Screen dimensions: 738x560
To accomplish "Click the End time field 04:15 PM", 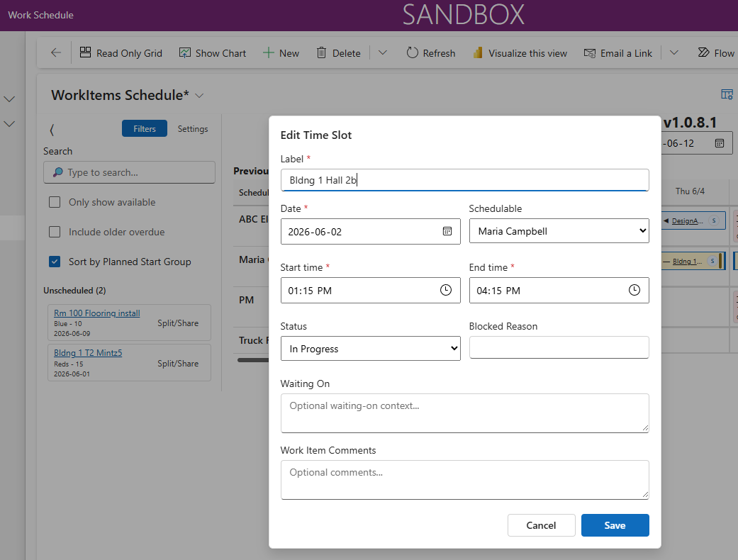I will click(559, 290).
